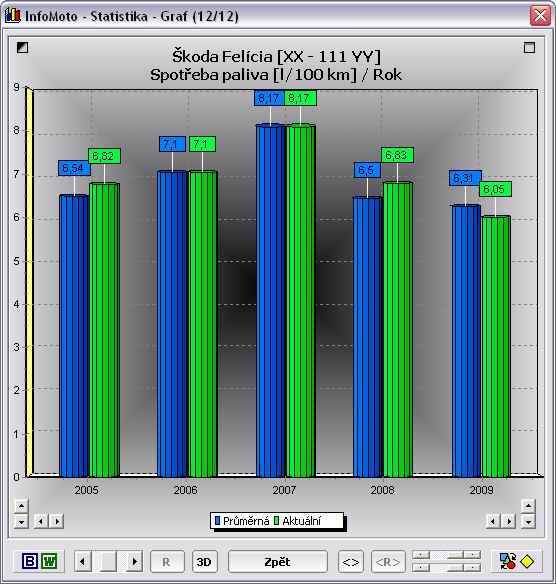The width and height of the screenshot is (556, 584).
Task: Click the right-side down arrow stepper
Action: 528,522
